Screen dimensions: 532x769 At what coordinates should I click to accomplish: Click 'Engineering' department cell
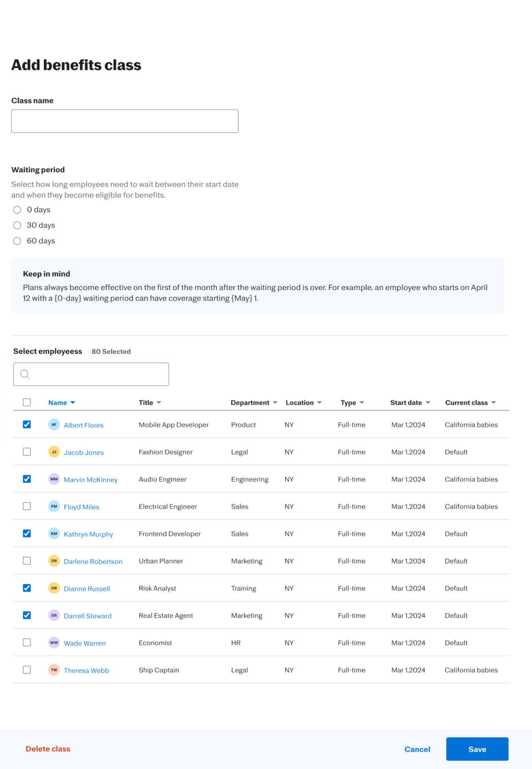(249, 479)
